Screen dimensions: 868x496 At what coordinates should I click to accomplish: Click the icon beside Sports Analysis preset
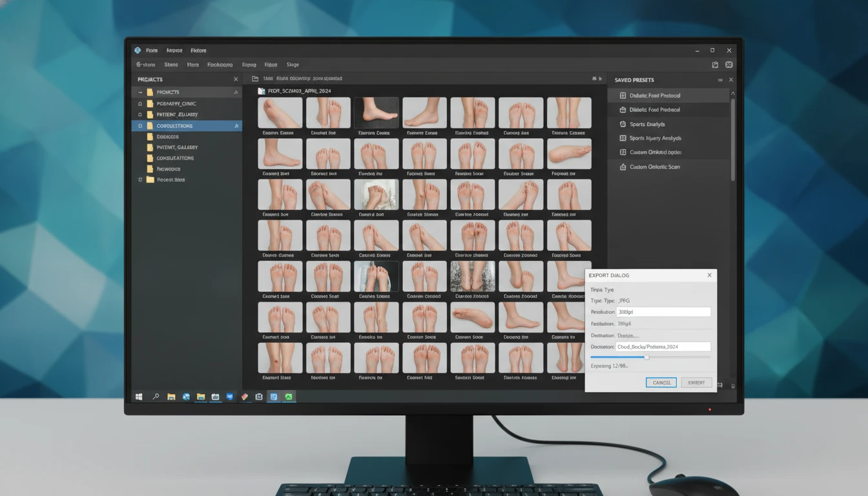(623, 124)
